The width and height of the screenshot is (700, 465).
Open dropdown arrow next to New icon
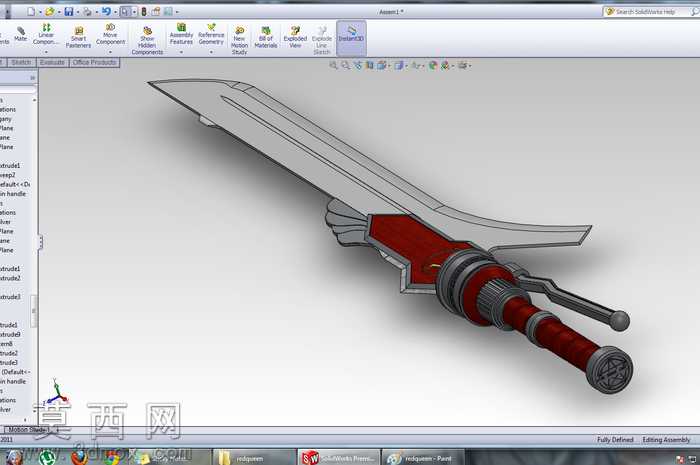tap(40, 12)
